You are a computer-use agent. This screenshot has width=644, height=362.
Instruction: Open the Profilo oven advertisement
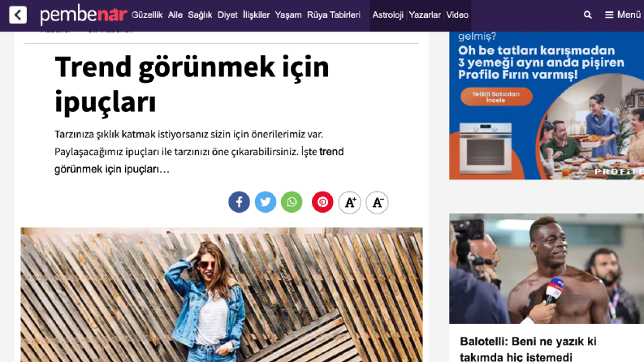click(x=547, y=106)
